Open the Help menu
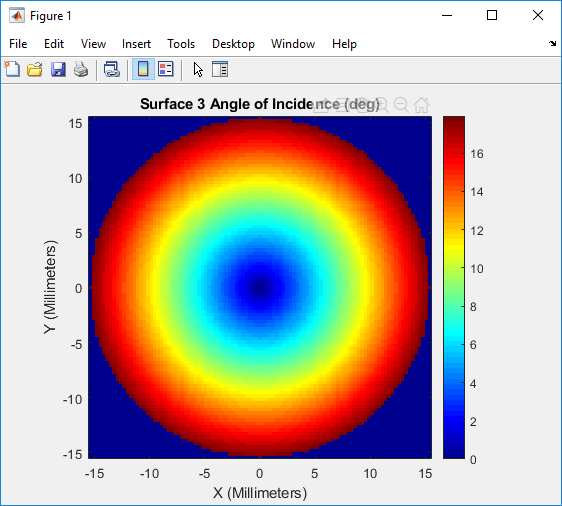This screenshot has width=562, height=506. point(344,44)
